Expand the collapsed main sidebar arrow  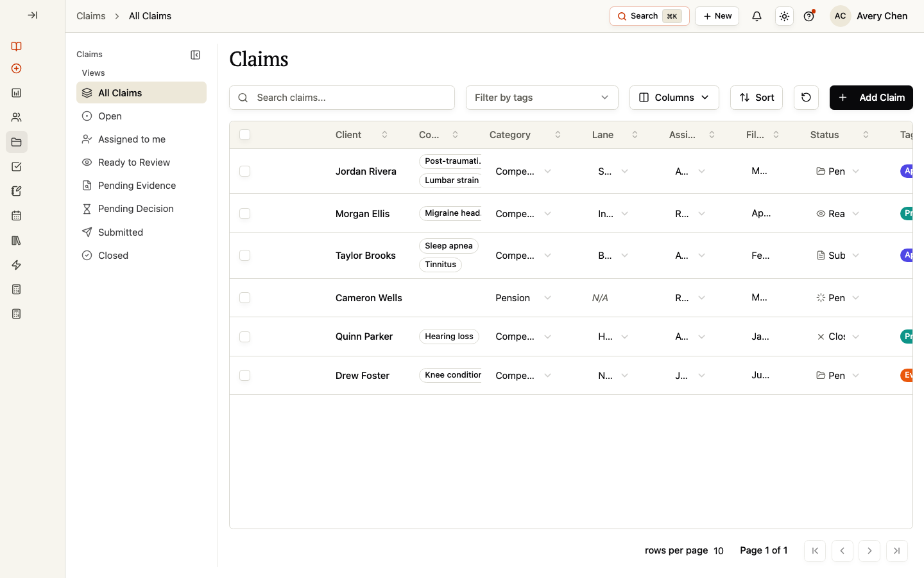point(32,15)
